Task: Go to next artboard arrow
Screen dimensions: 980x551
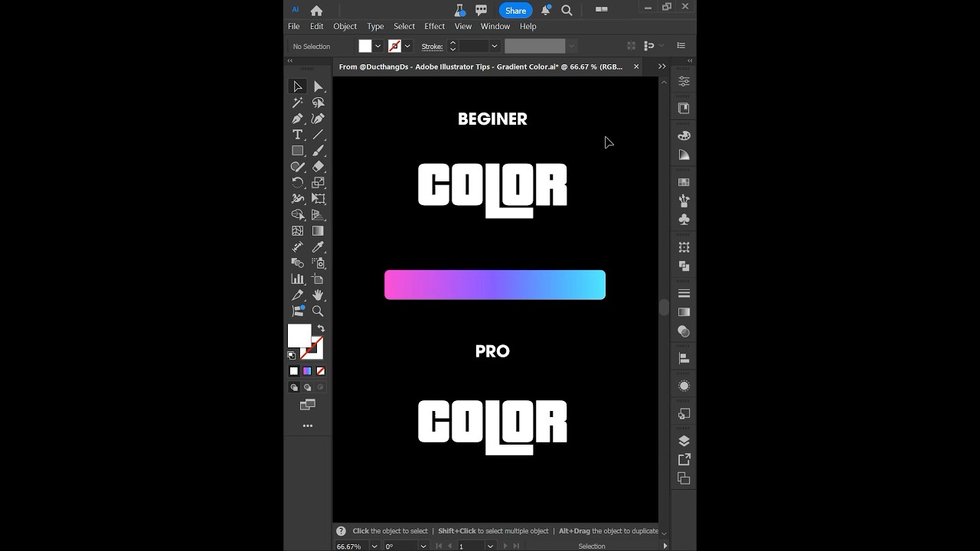Action: 505,546
